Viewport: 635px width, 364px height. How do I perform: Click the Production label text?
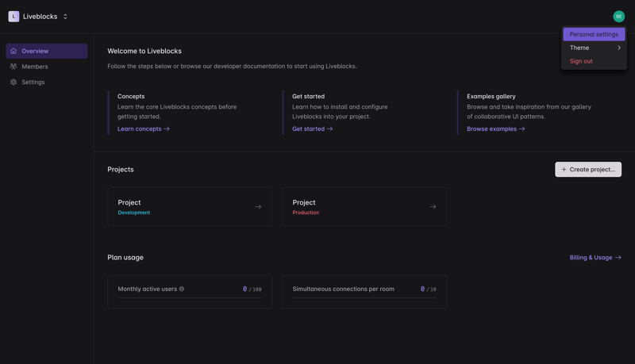pos(306,213)
